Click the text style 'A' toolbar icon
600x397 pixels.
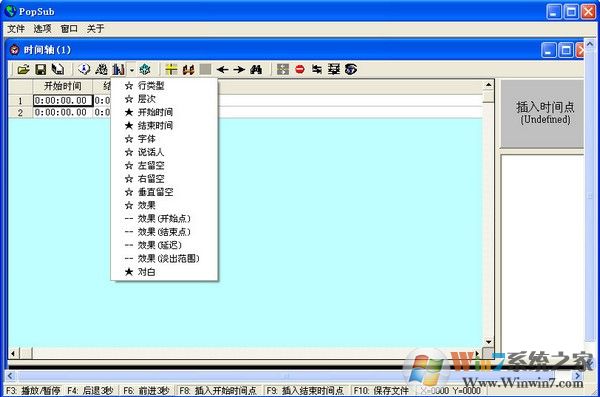point(101,69)
